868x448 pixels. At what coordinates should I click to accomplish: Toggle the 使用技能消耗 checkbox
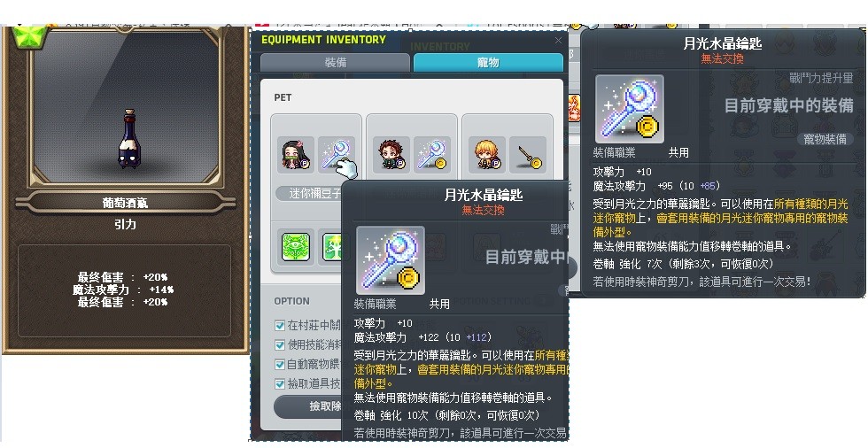pyautogui.click(x=280, y=345)
